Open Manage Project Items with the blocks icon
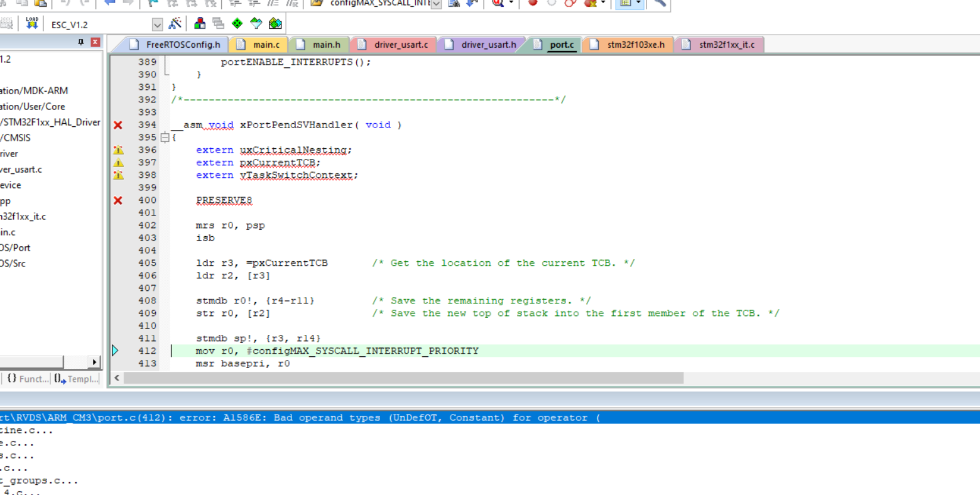This screenshot has height=495, width=980. tap(200, 23)
